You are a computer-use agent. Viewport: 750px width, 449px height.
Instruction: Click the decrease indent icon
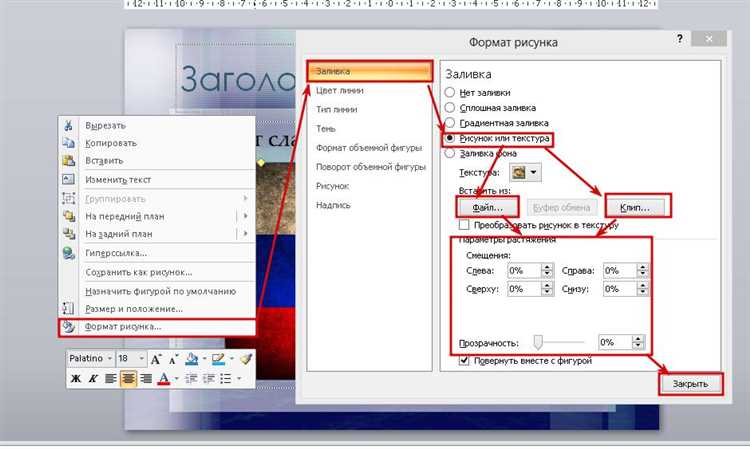point(191,379)
